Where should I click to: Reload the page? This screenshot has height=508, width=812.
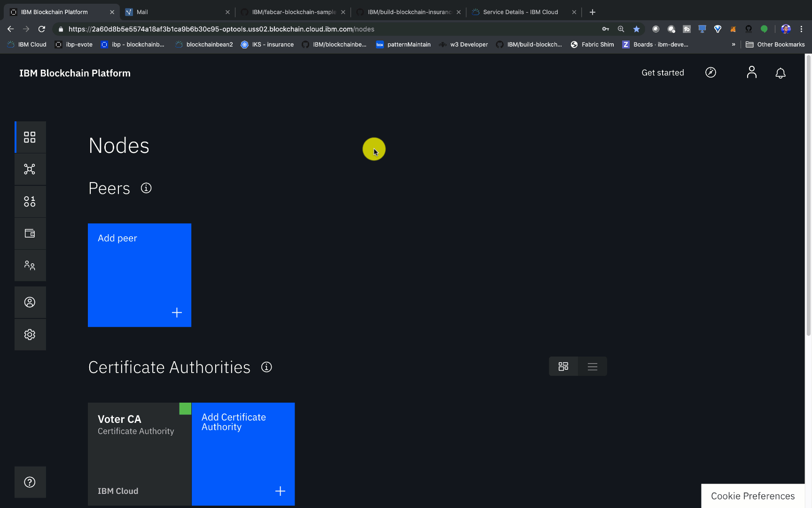pos(42,29)
